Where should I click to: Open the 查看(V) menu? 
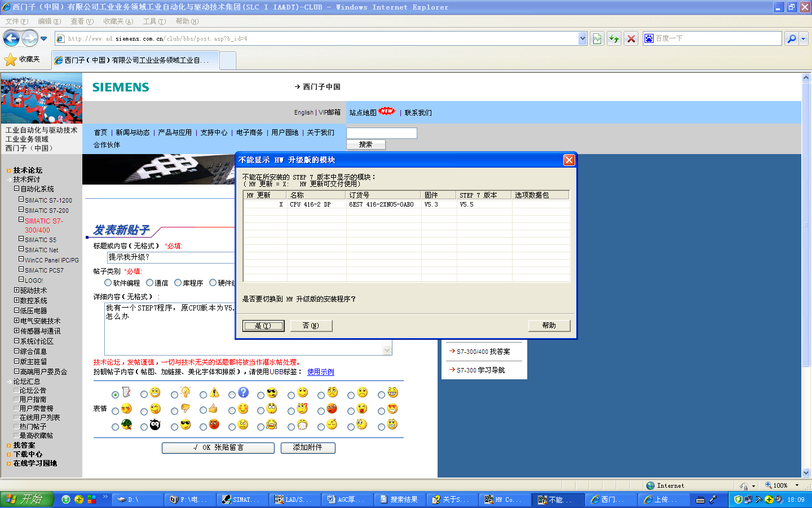point(82,21)
